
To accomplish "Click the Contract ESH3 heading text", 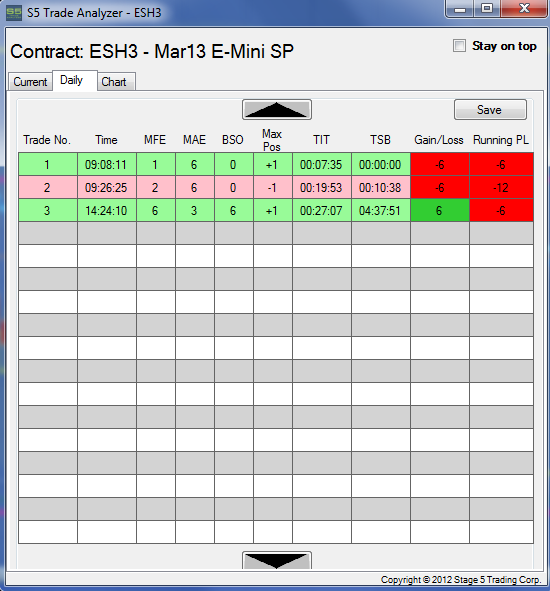I will pos(152,51).
